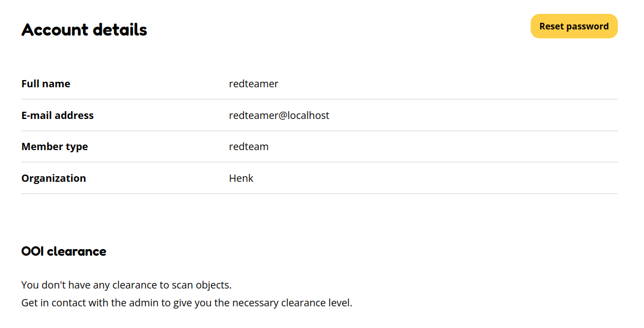Select the redteamer@localhost email value
The width and height of the screenshot is (644, 328).
pos(279,115)
